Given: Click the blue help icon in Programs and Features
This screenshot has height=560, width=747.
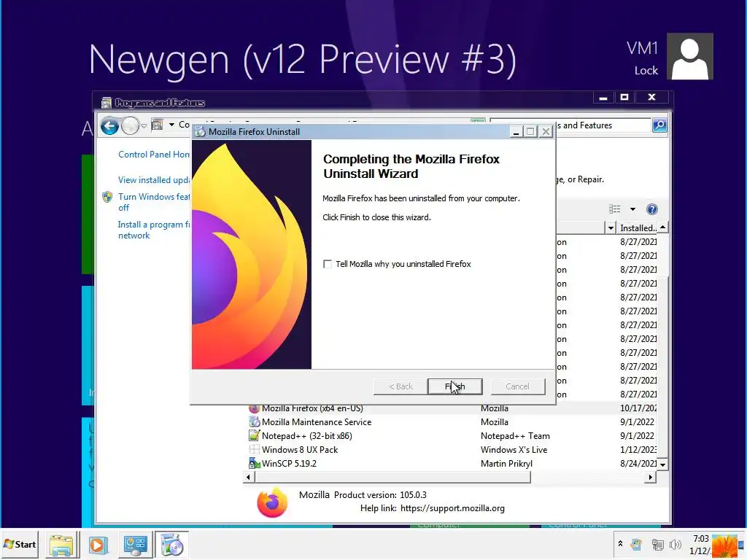Looking at the screenshot, I should tap(651, 209).
